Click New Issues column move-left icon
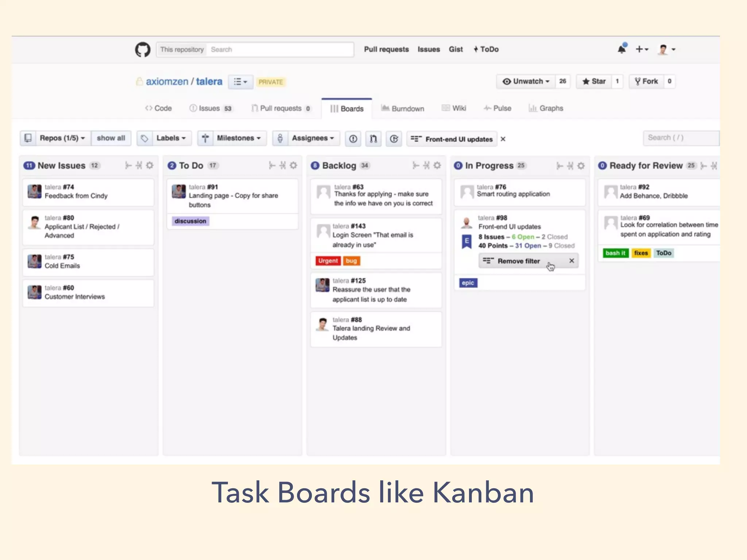The width and height of the screenshot is (747, 560). point(128,166)
